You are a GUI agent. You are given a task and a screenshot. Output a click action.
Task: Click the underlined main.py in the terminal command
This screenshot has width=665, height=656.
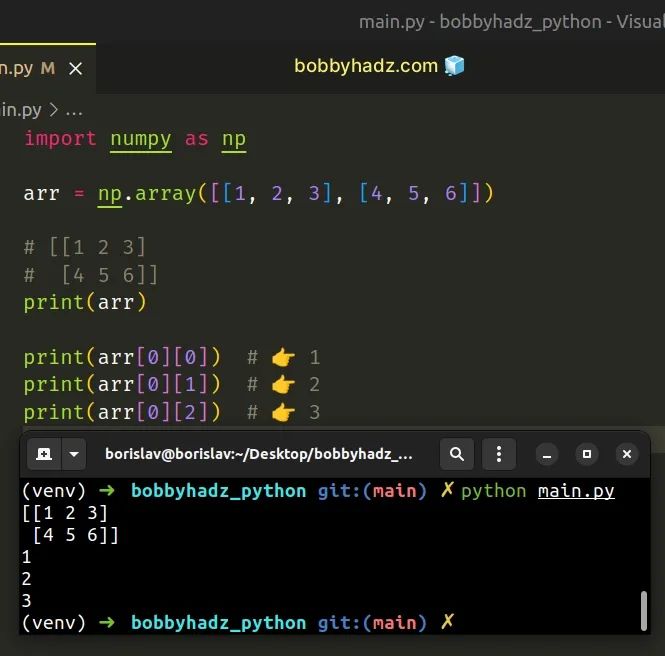point(576,491)
